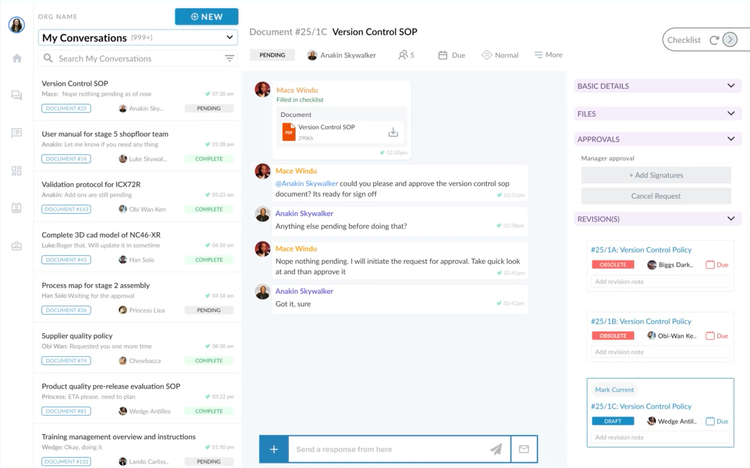Open the More menu in document header
Screen dimensions: 750x468
[548, 55]
